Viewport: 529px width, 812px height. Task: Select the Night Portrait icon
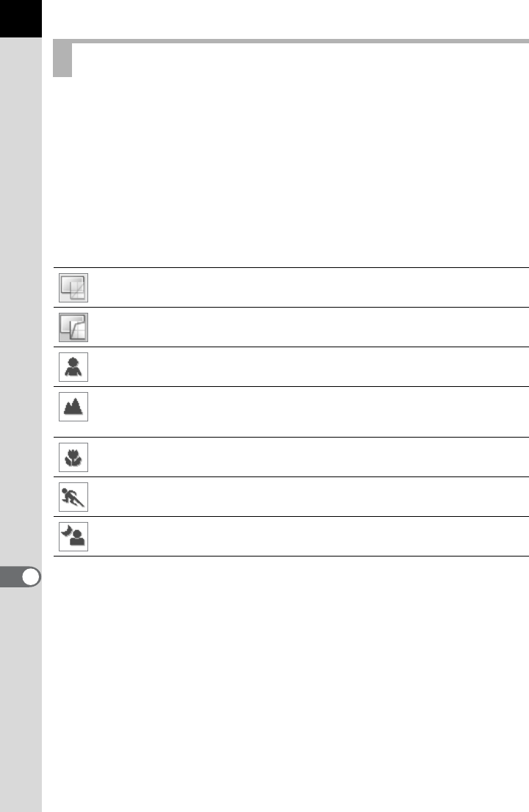coord(73,537)
